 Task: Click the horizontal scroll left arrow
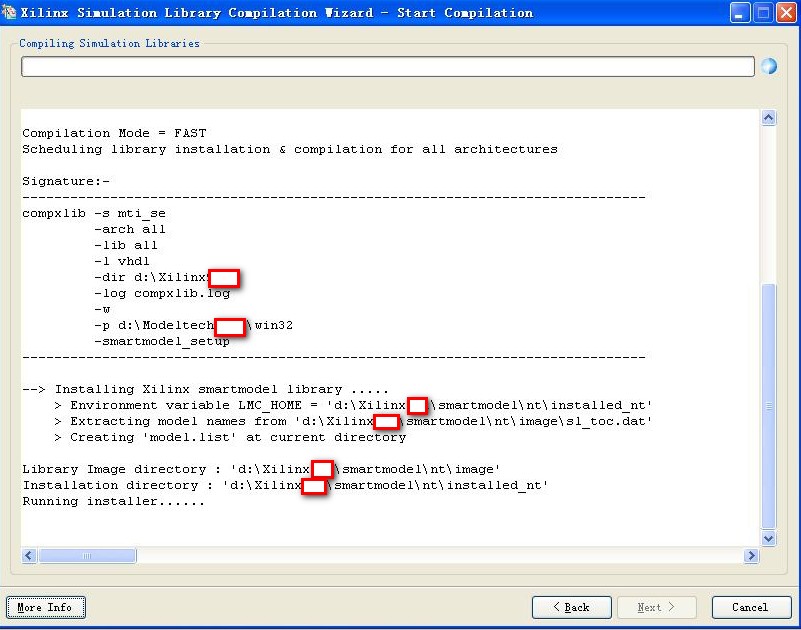point(30,555)
